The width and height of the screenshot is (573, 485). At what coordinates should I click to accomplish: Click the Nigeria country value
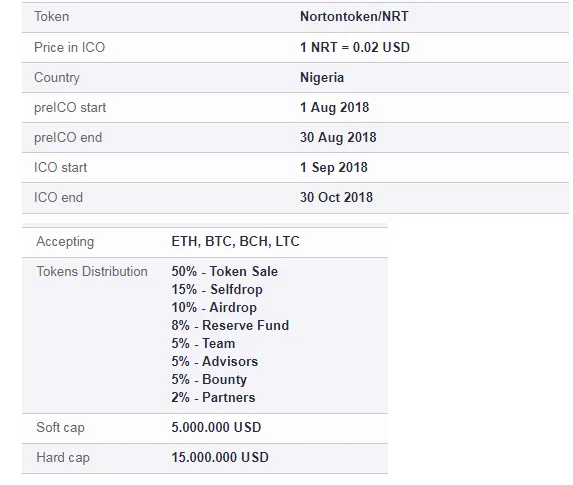(322, 77)
